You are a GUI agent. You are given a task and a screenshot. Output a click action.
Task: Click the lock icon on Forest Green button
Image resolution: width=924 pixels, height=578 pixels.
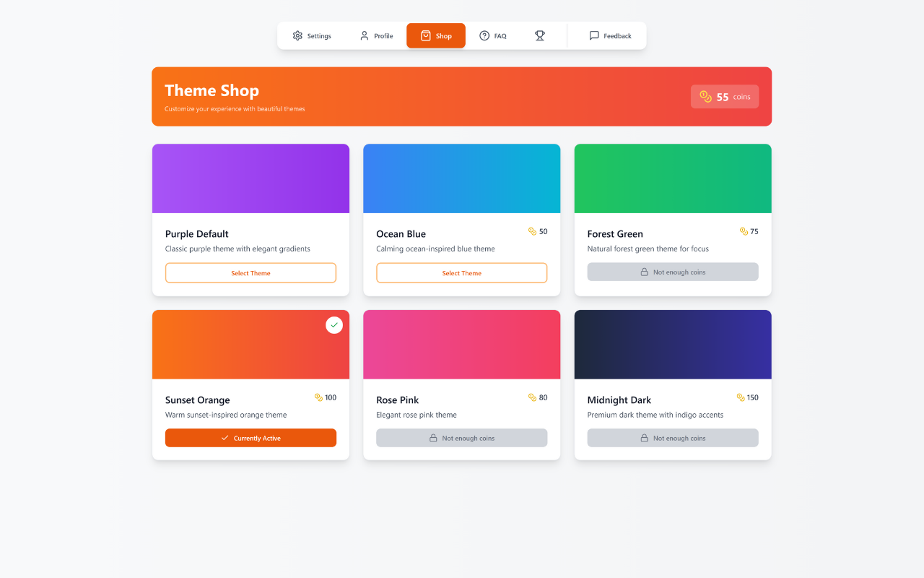click(645, 272)
